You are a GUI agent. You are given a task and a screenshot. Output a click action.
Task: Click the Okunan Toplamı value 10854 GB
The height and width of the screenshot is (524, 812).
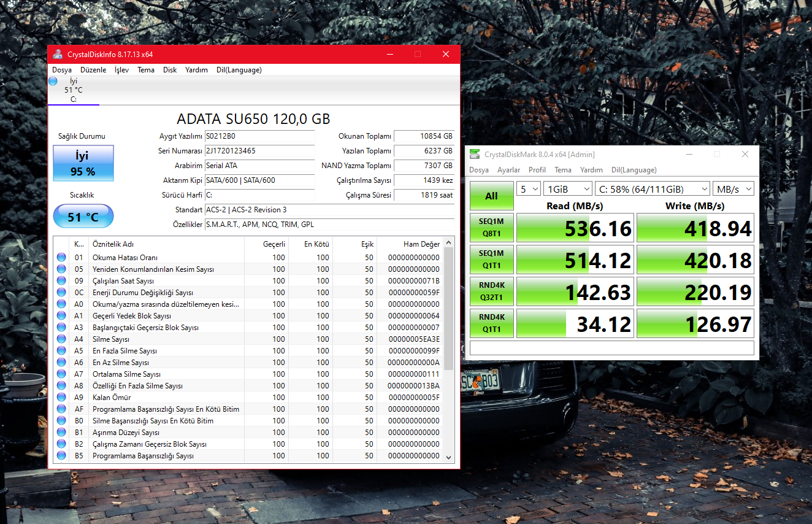(424, 136)
